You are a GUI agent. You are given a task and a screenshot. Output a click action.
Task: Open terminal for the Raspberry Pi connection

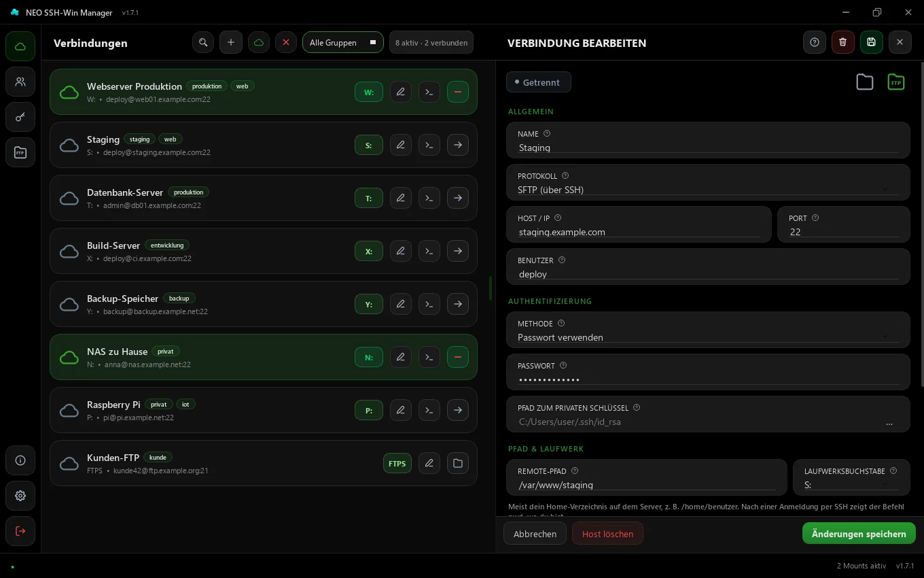(x=429, y=410)
